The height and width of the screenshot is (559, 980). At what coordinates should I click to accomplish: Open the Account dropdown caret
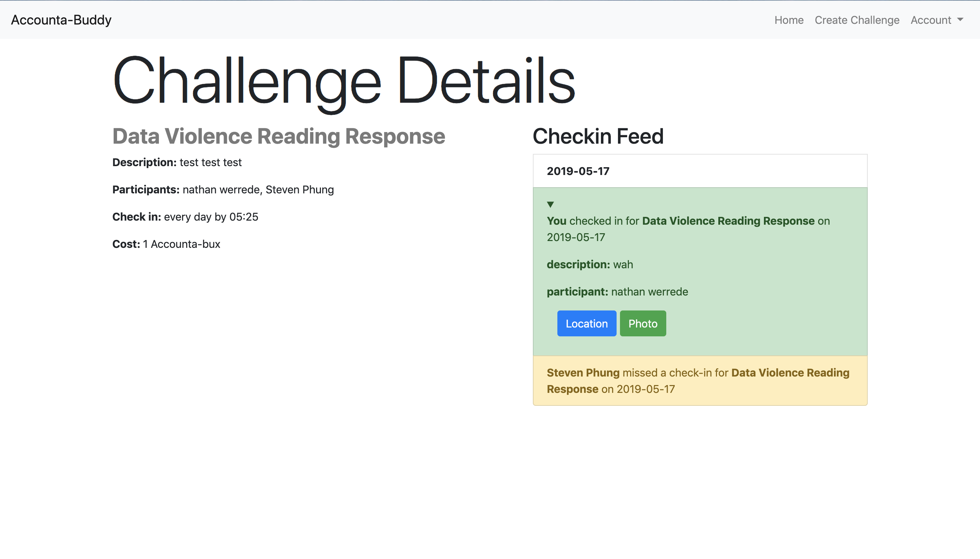coord(960,20)
